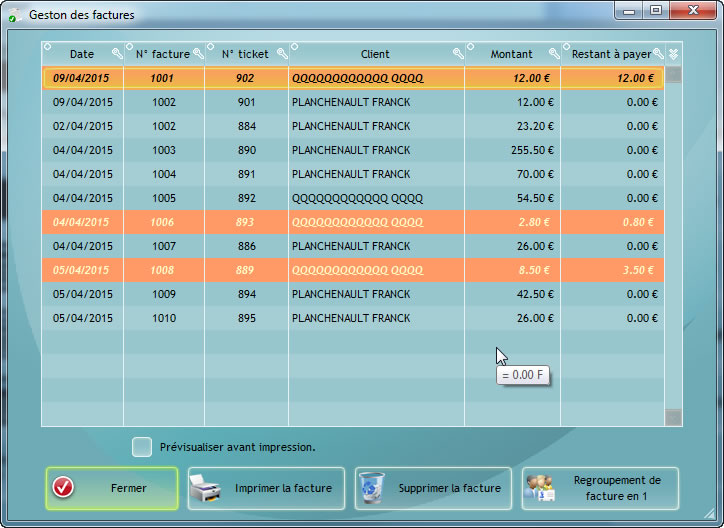Image resolution: width=724 pixels, height=528 pixels.
Task: Click the application icon in the title bar
Action: pos(15,15)
